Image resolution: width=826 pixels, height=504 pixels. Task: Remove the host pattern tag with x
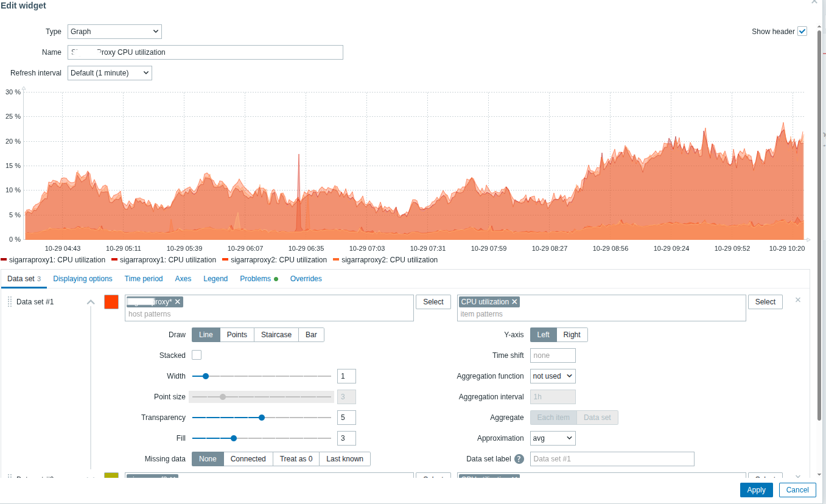tap(178, 302)
